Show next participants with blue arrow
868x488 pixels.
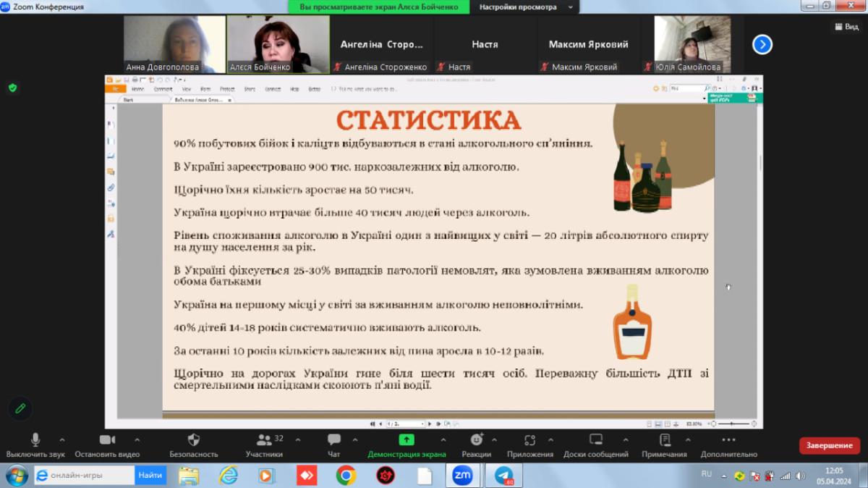[x=762, y=45]
